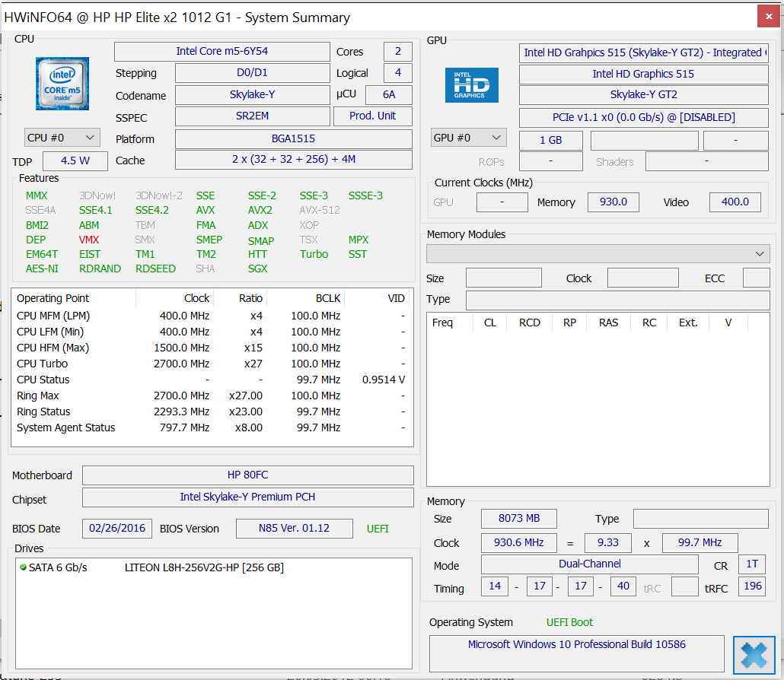Image resolution: width=784 pixels, height=680 pixels.
Task: Click the N85 Ver. 01.12 BIOS version
Action: point(294,529)
